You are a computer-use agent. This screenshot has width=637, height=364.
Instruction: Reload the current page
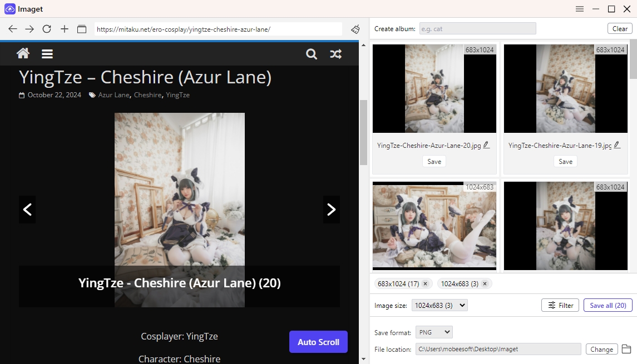pos(47,29)
